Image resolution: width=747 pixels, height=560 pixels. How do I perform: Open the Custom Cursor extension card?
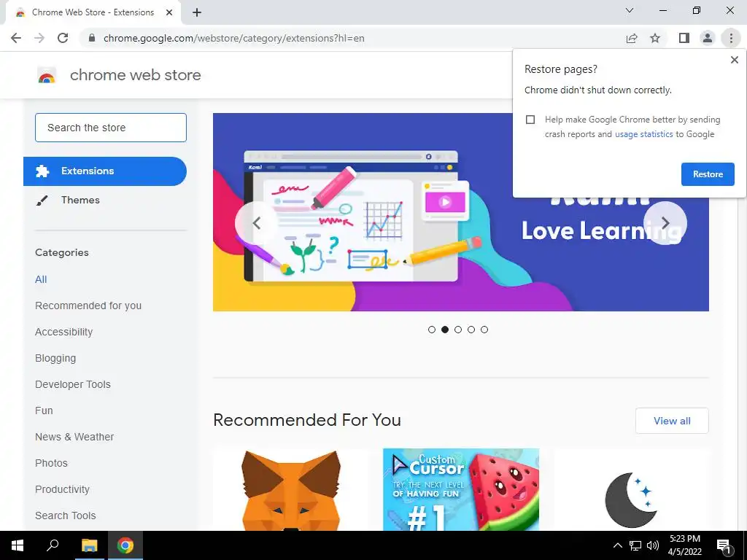click(x=461, y=489)
